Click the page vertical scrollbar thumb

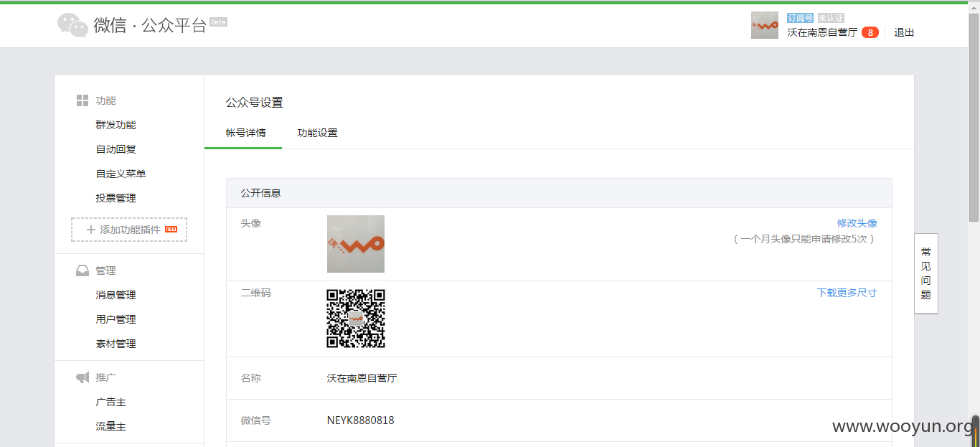[974, 118]
